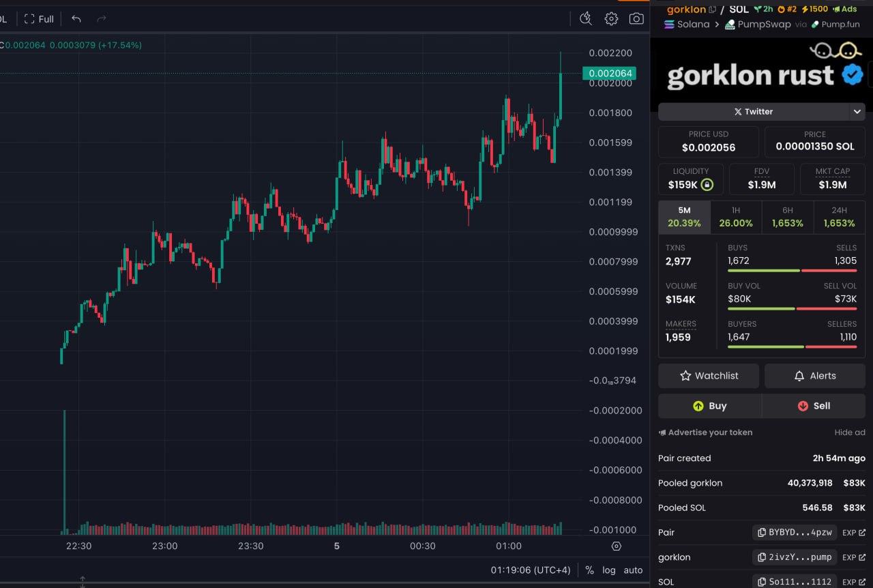
Task: Take a chart snapshot with camera icon
Action: (x=636, y=19)
